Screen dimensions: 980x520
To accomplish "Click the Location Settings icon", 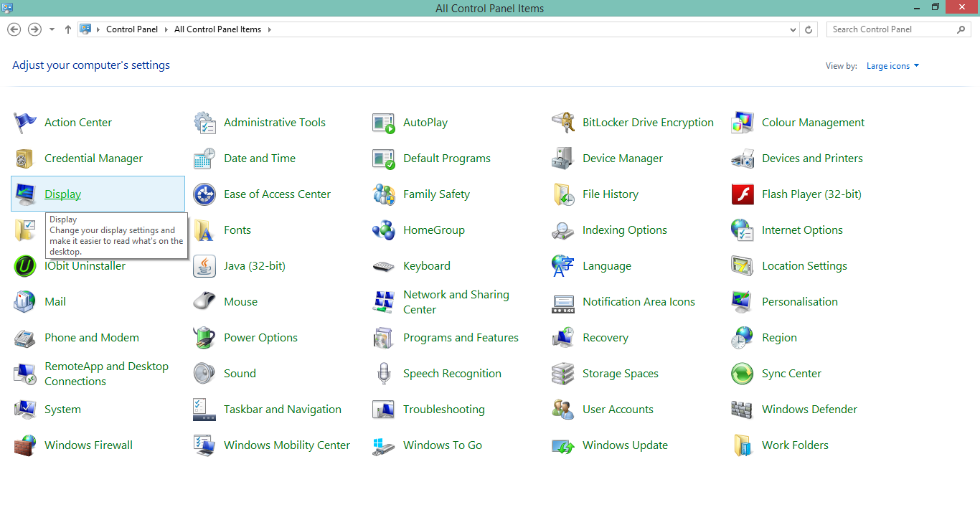I will (x=743, y=266).
